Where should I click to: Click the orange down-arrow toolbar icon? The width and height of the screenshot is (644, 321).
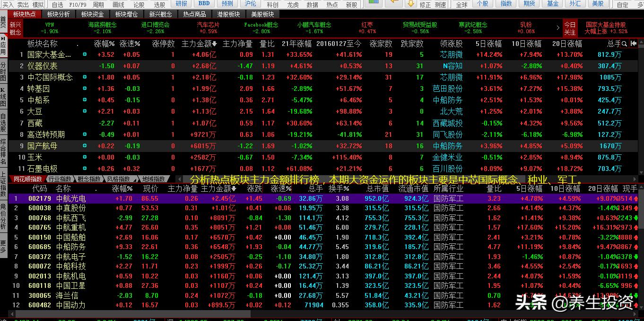410,3
